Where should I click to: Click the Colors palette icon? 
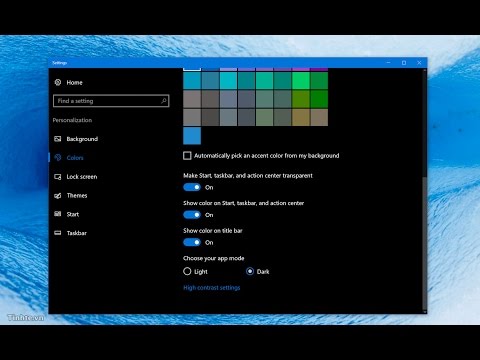tap(58, 157)
